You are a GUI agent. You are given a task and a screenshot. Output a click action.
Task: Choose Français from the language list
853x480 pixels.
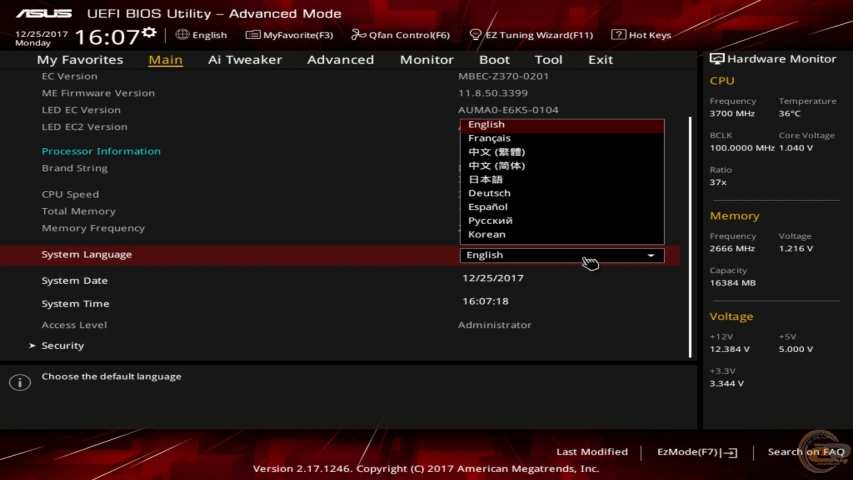(x=562, y=138)
